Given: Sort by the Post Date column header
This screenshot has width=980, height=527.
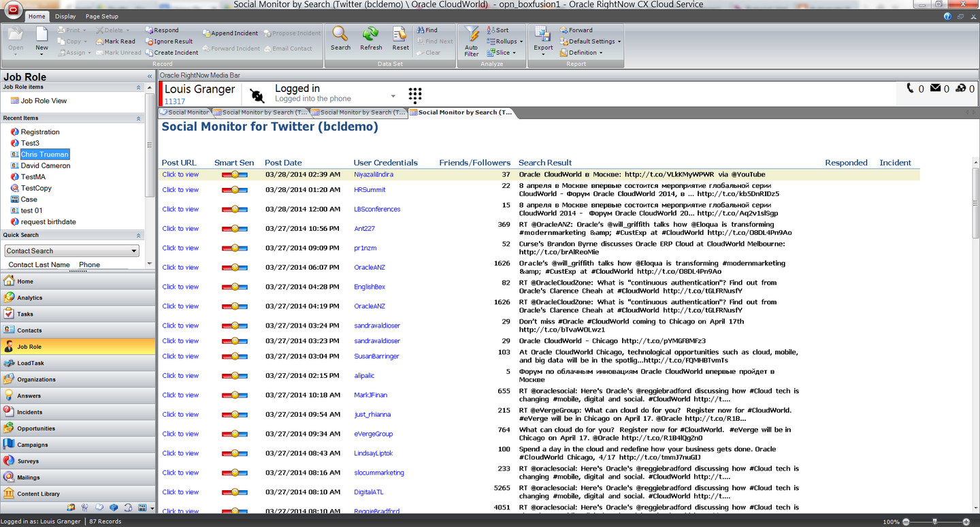Looking at the screenshot, I should click(x=283, y=163).
